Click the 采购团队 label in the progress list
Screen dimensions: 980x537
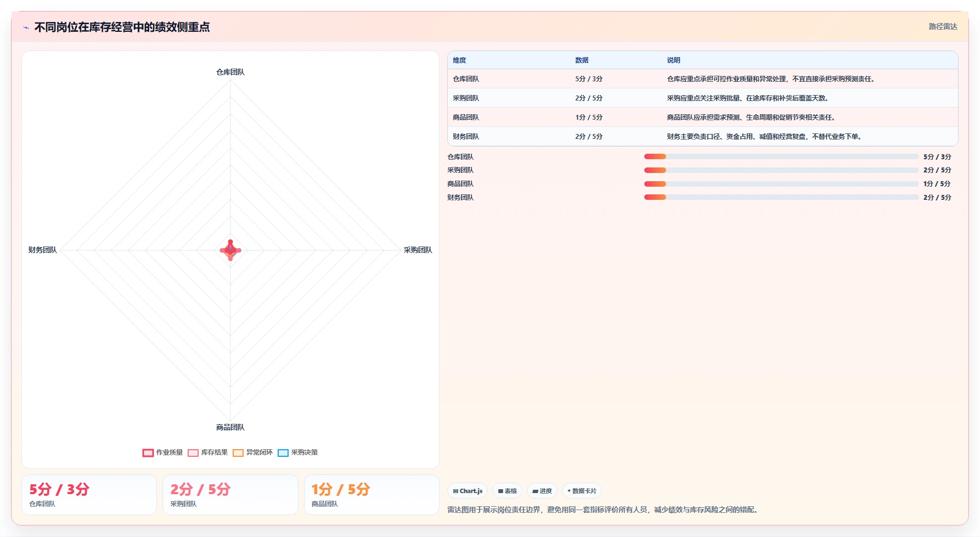(460, 170)
